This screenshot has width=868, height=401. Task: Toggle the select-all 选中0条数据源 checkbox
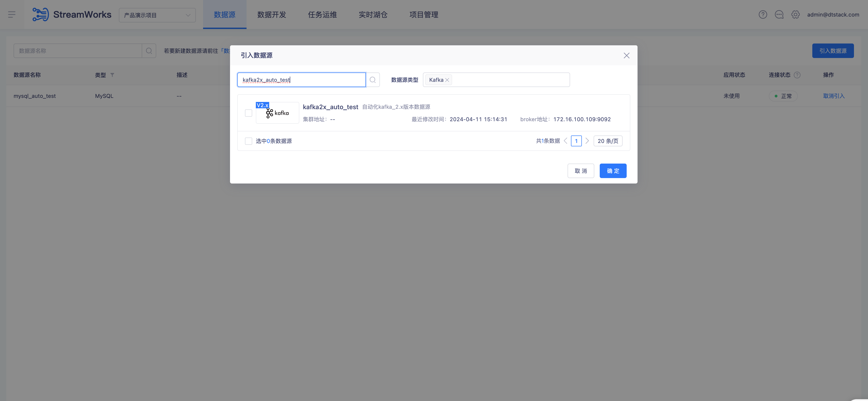pyautogui.click(x=248, y=141)
